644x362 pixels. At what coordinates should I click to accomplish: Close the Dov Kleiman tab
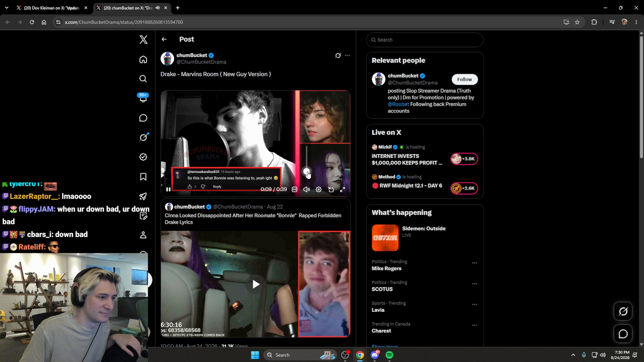click(x=86, y=8)
